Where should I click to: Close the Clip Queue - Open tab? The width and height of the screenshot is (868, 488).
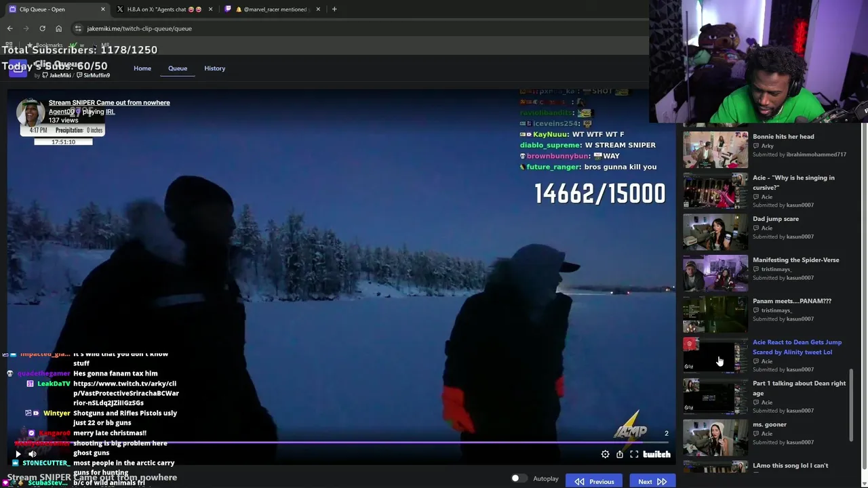(103, 9)
